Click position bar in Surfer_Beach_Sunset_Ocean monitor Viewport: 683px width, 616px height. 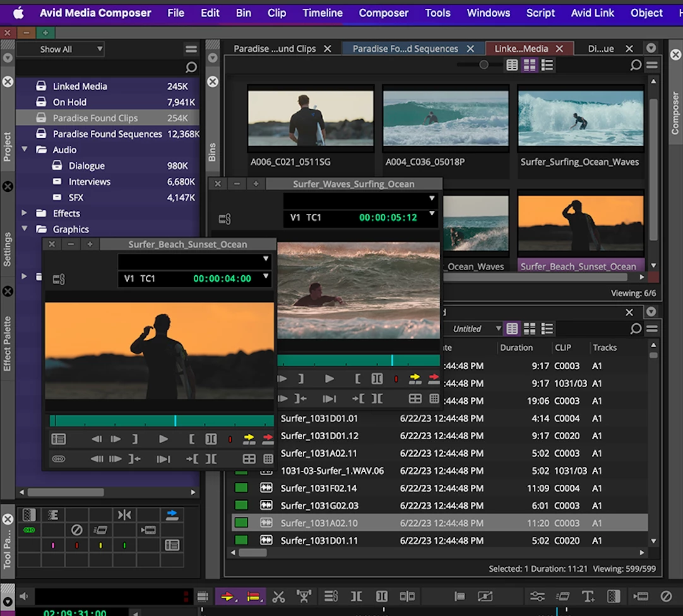(162, 420)
